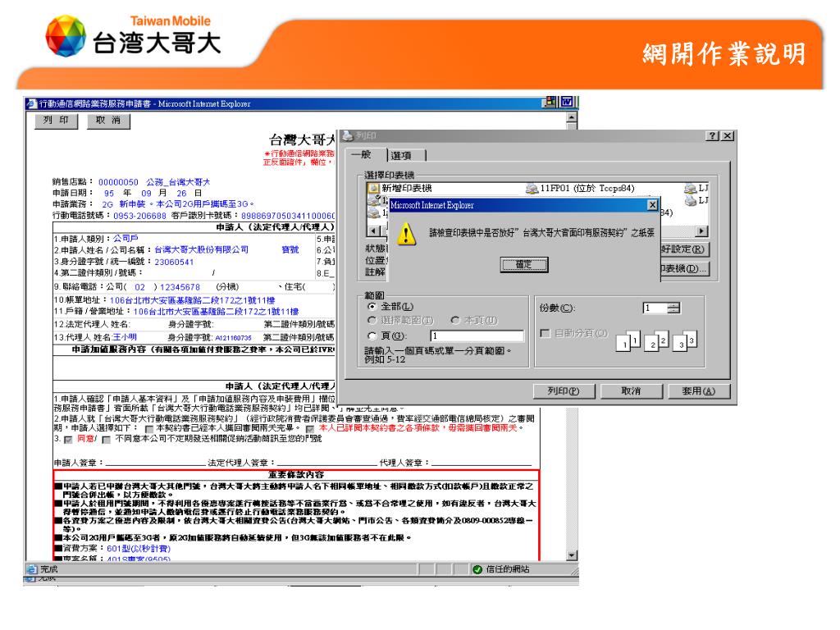The height and width of the screenshot is (630, 840).
Task: Select the second LJ printer icon
Action: (690, 200)
